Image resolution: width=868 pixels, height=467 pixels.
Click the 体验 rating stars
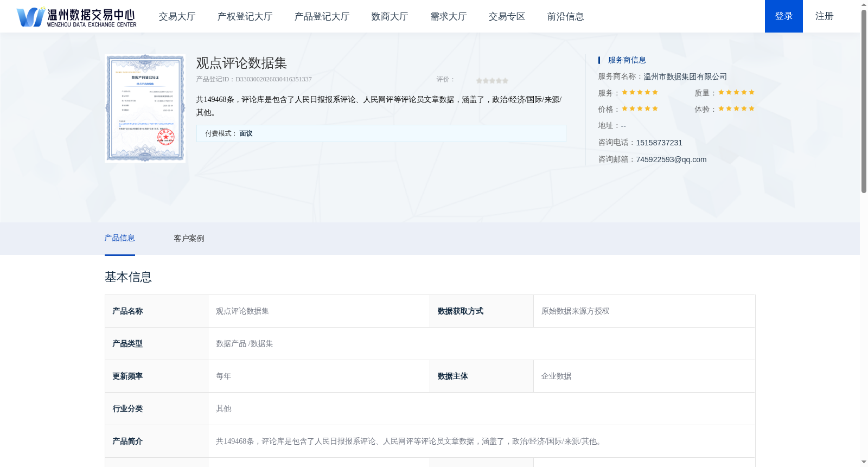736,108
